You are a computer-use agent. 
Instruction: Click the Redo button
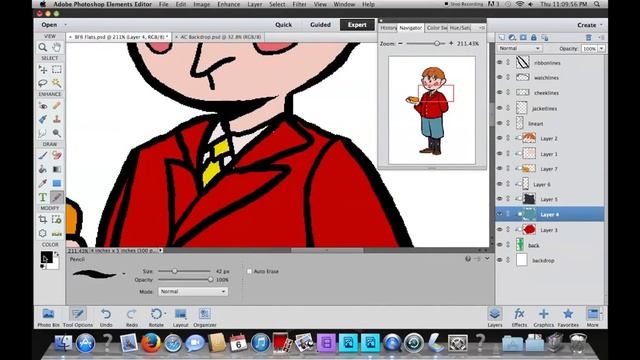coord(131,317)
